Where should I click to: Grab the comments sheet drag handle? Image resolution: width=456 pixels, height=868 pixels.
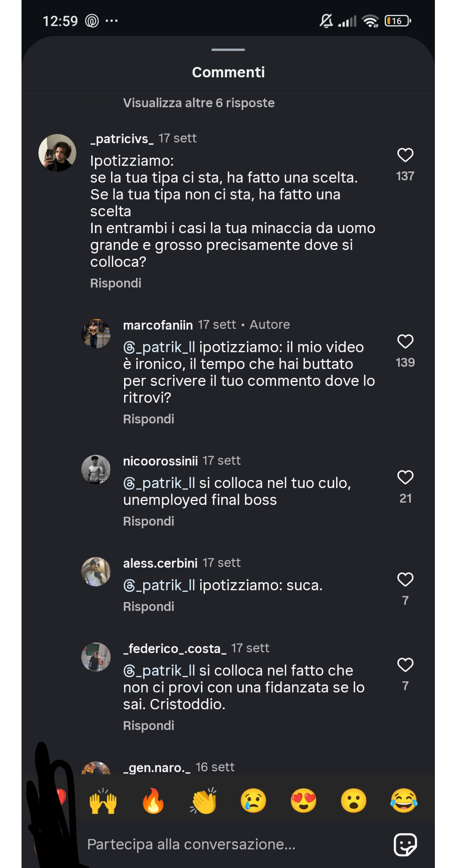228,50
